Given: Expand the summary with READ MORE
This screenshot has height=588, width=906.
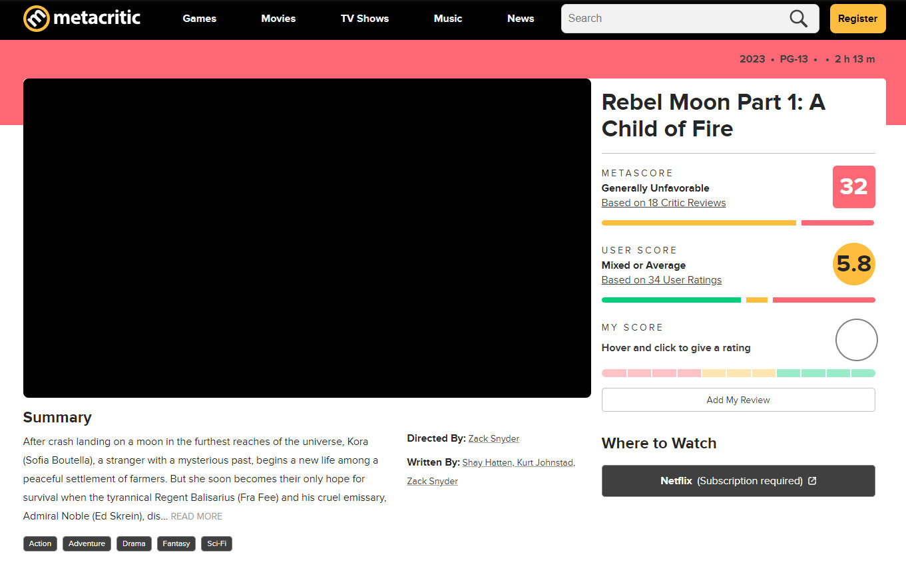Looking at the screenshot, I should click(196, 516).
